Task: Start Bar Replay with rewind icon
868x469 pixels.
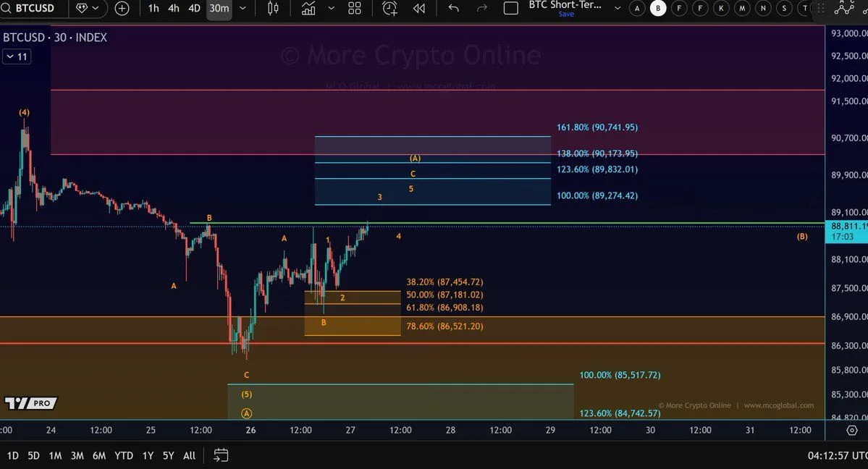Action: (418, 9)
